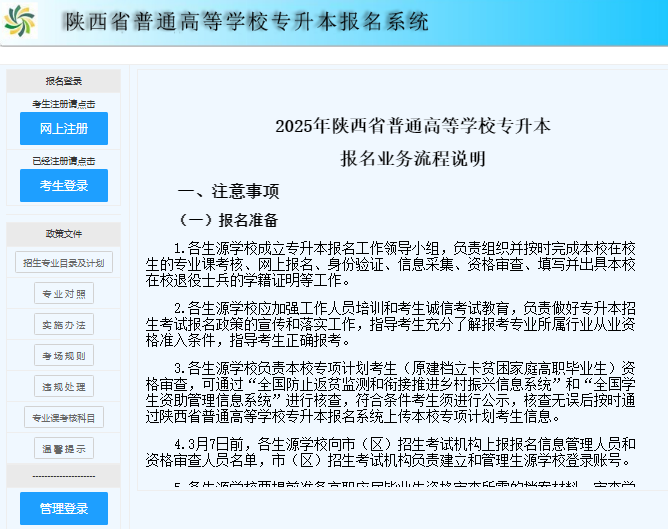Click the 考生注册请点击 label
This screenshot has width=668, height=529.
tap(64, 104)
